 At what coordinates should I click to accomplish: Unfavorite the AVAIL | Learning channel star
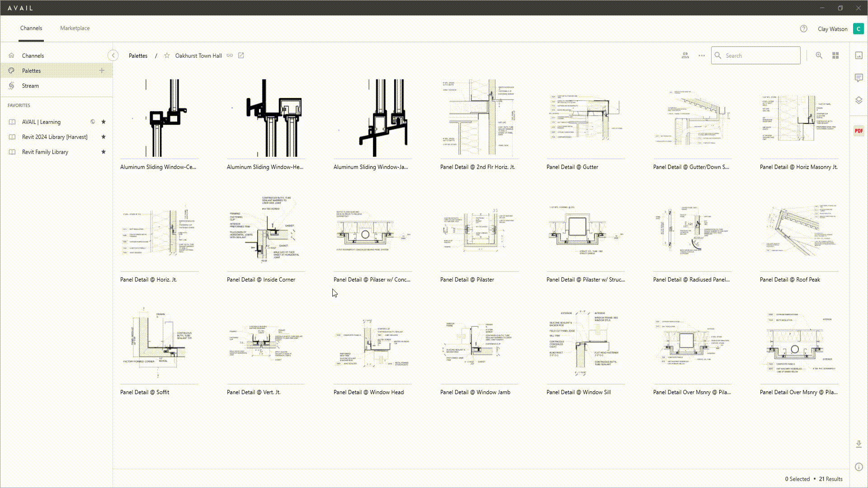[104, 122]
